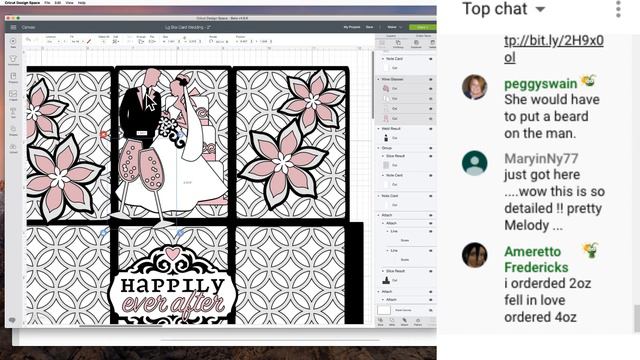Screen dimensions: 640x360
Task: Open the Upload tool in left sidebar
Action: pos(13,148)
